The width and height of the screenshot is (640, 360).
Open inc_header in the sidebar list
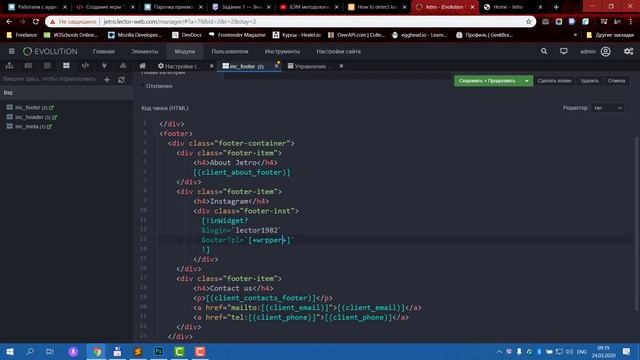point(29,117)
